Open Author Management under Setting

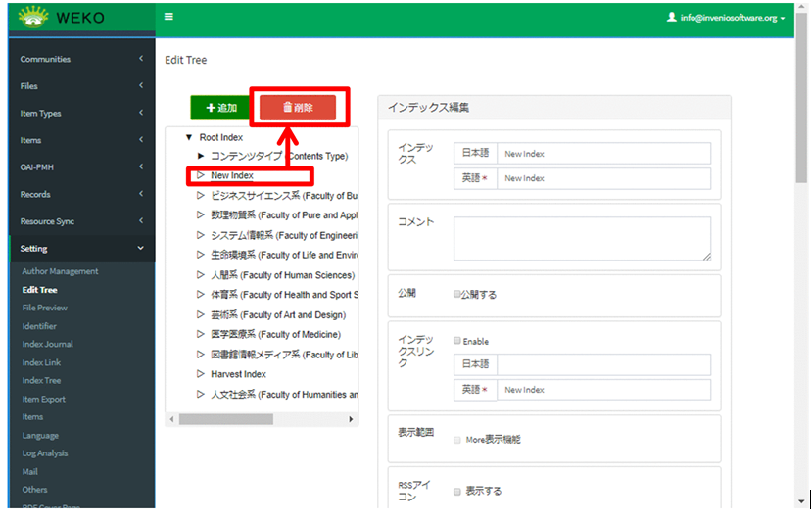coord(61,271)
